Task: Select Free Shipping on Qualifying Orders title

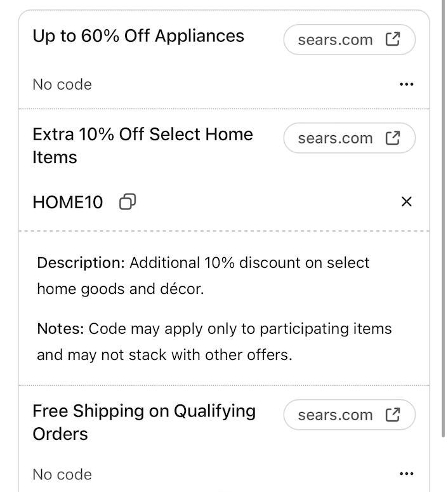Action: pos(144,422)
